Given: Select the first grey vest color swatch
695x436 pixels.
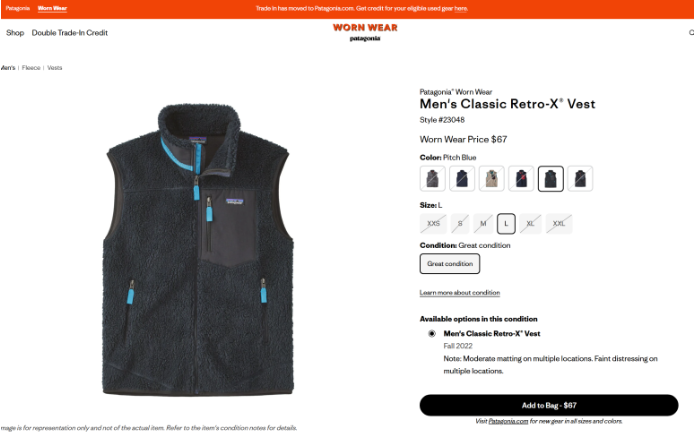Looking at the screenshot, I should [x=433, y=179].
